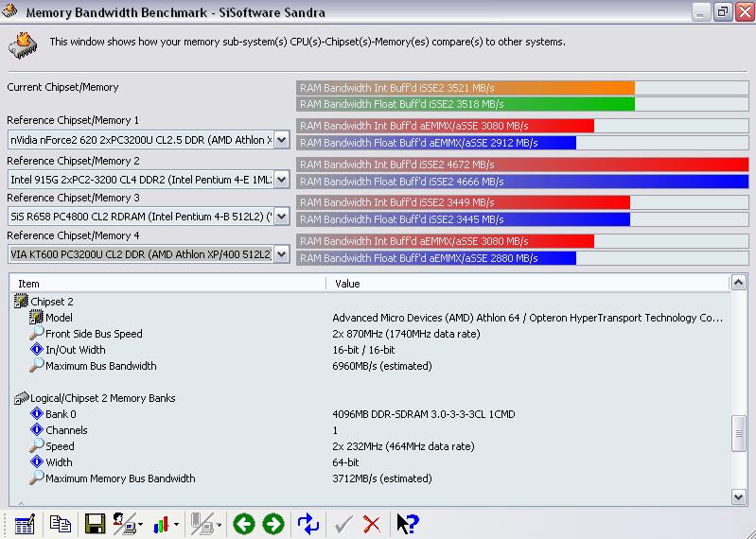Viewport: 756px width, 539px height.
Task: Click the Float aEMMX/aSSE 2880 MB/s bar
Action: pyautogui.click(x=436, y=258)
